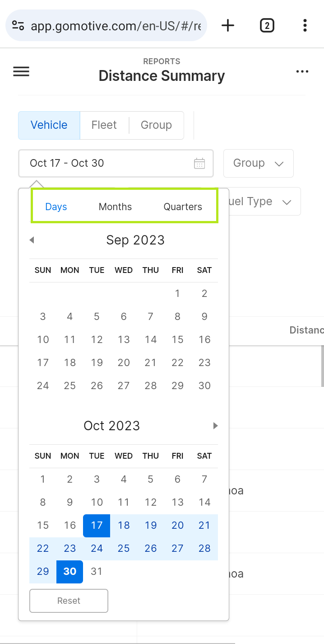Select the Vehicle view toggle
324x644 pixels.
pos(49,125)
